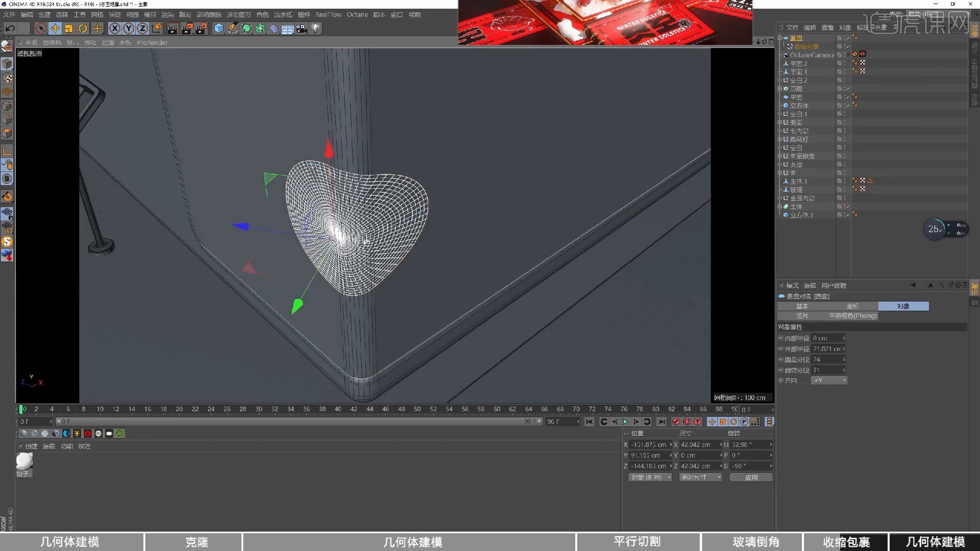
Task: Click the Bend deformer icon
Action: [x=274, y=29]
